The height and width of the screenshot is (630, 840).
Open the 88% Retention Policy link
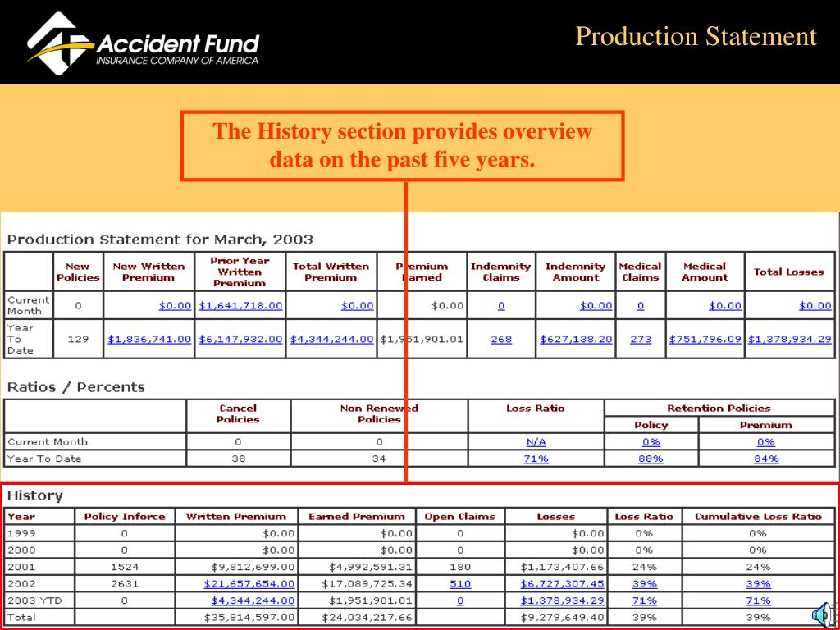tap(651, 459)
